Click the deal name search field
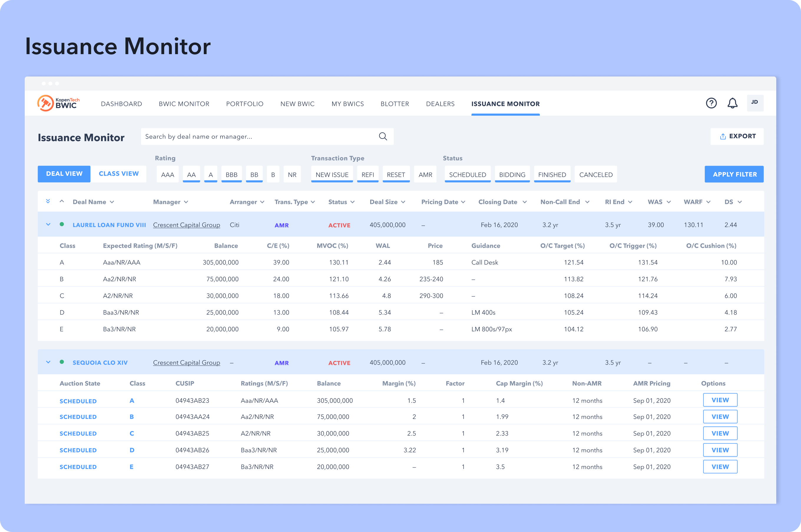Screen dimensions: 801x532 258,137
